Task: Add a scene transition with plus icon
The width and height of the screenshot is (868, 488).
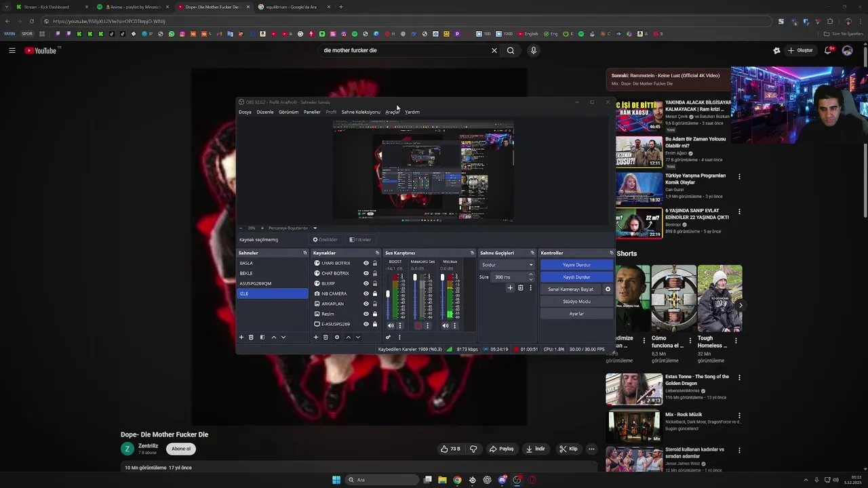Action: pyautogui.click(x=510, y=288)
